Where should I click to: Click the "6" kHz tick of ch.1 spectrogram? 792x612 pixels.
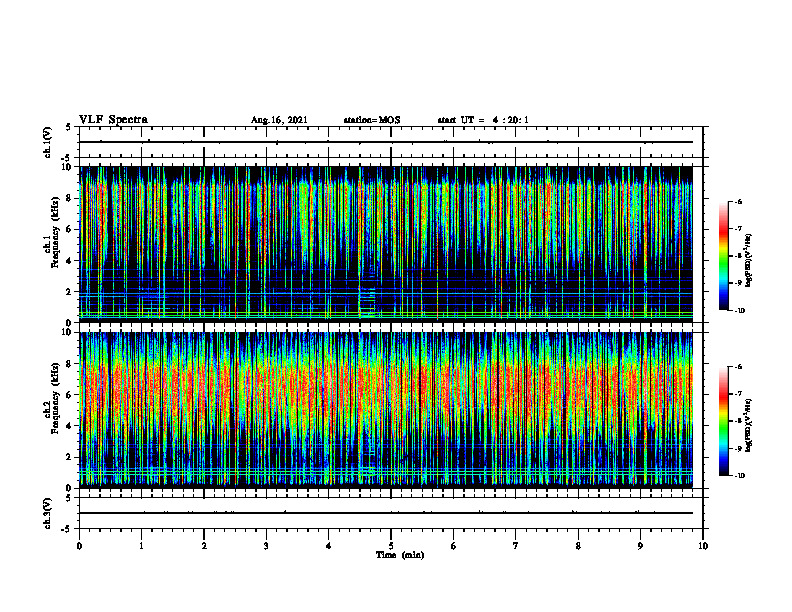point(70,230)
